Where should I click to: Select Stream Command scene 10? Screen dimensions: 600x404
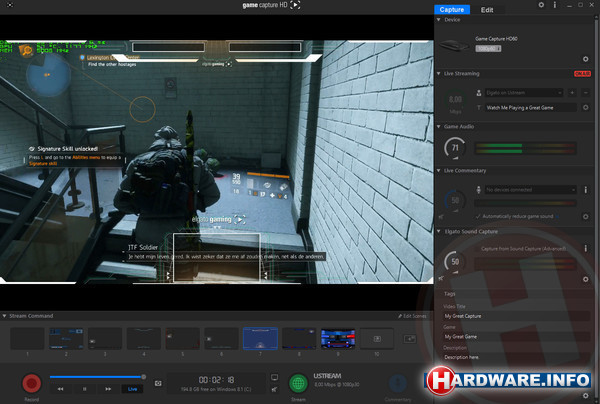tap(377, 339)
